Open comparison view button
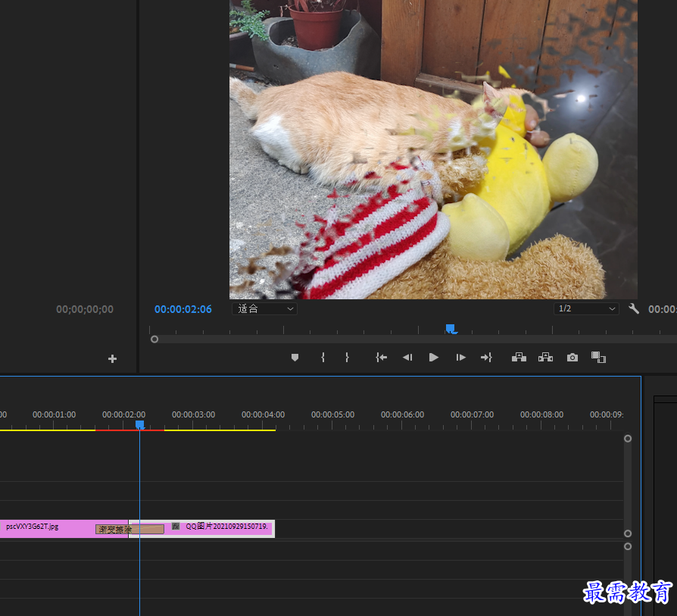This screenshot has width=677, height=616. 598,357
